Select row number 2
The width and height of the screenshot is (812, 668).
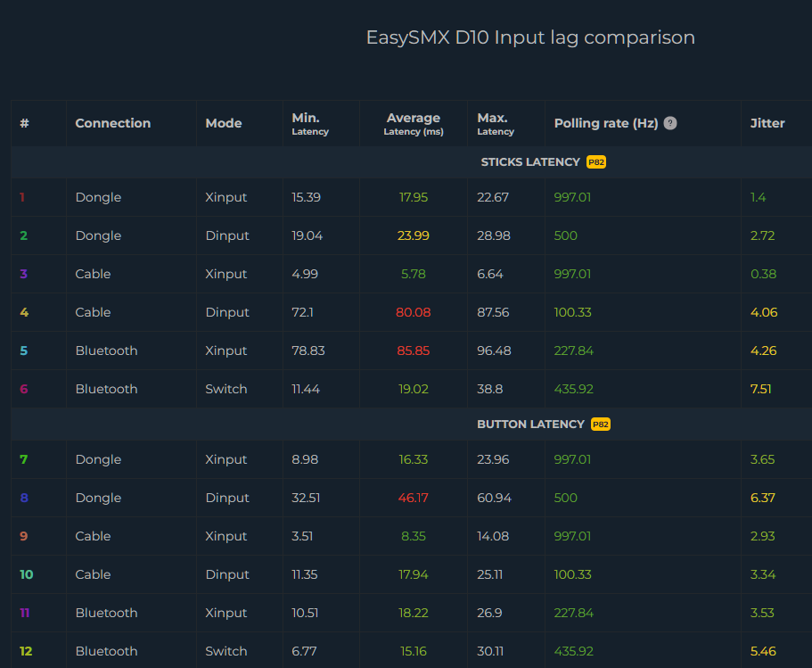[x=24, y=235]
